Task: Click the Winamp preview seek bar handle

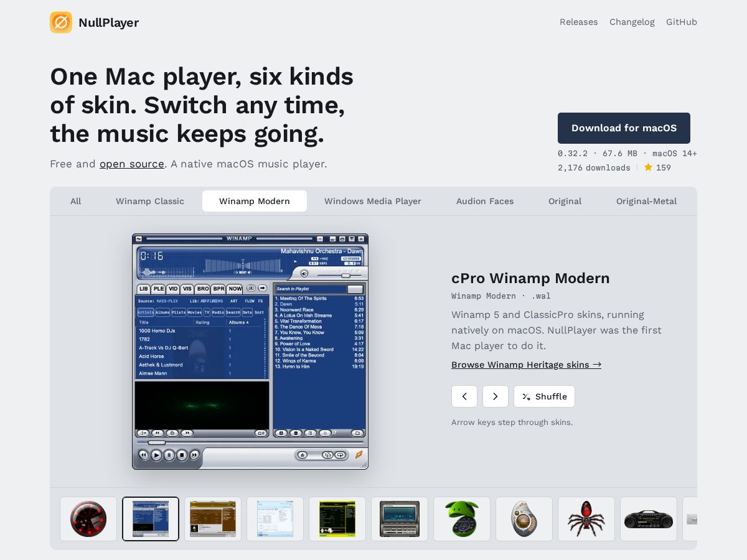Action: coord(156,443)
